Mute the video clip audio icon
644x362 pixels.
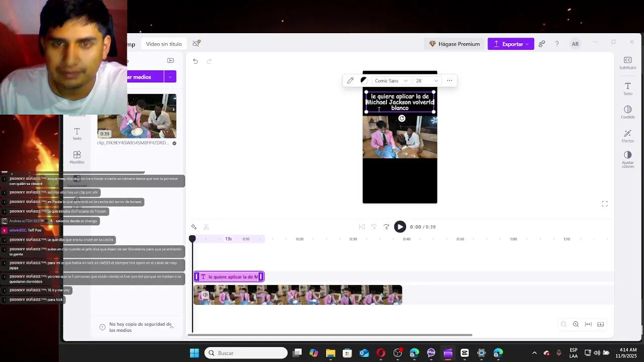coord(205,295)
